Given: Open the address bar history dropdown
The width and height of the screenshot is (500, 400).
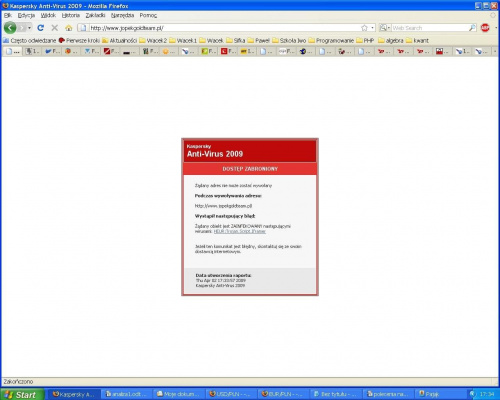Looking at the screenshot, I should point(372,28).
